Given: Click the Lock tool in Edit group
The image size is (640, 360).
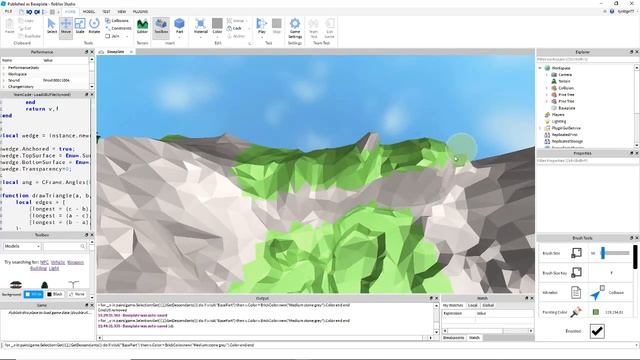Looking at the screenshot, I should (234, 28).
